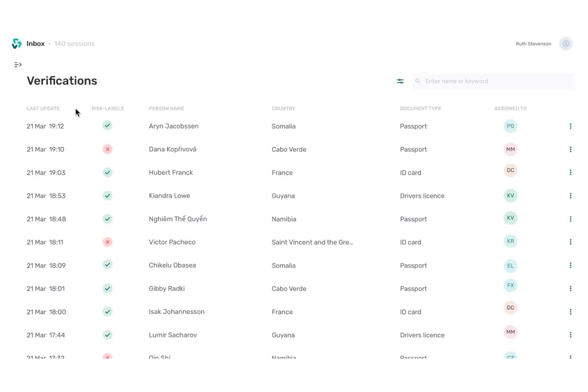Open Nghiêm Thế Quyền's verification record
Image resolution: width=588 pixels, height=392 pixels.
tap(178, 219)
